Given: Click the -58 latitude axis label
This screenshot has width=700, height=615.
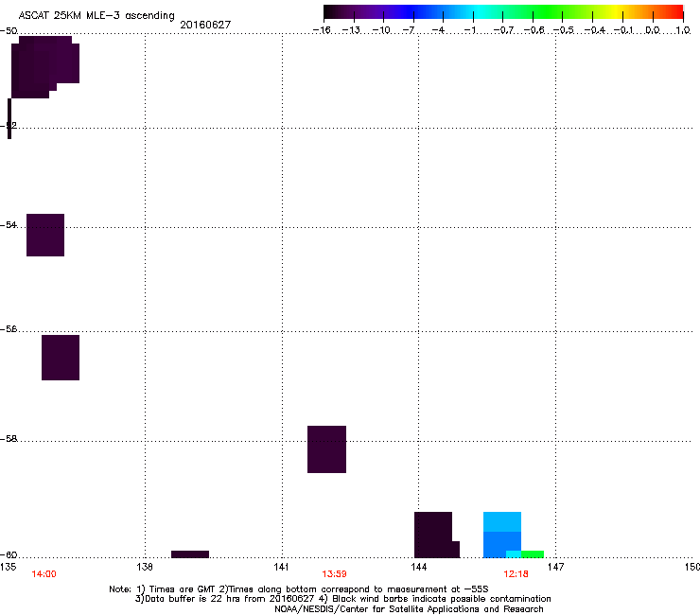Looking at the screenshot, I should pyautogui.click(x=9, y=439).
